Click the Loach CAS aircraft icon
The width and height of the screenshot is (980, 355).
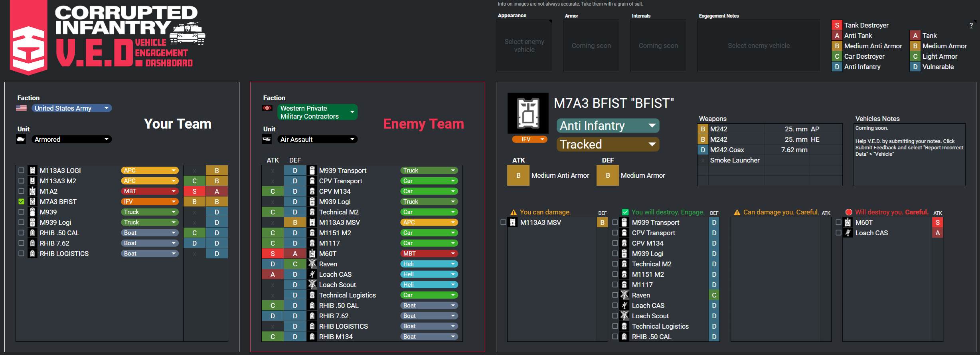pos(312,274)
